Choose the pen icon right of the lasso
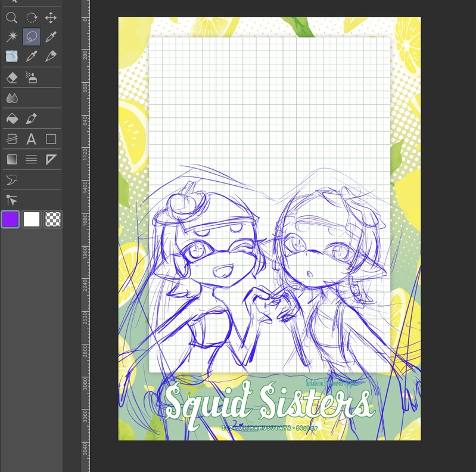The image size is (476, 472). [51, 37]
